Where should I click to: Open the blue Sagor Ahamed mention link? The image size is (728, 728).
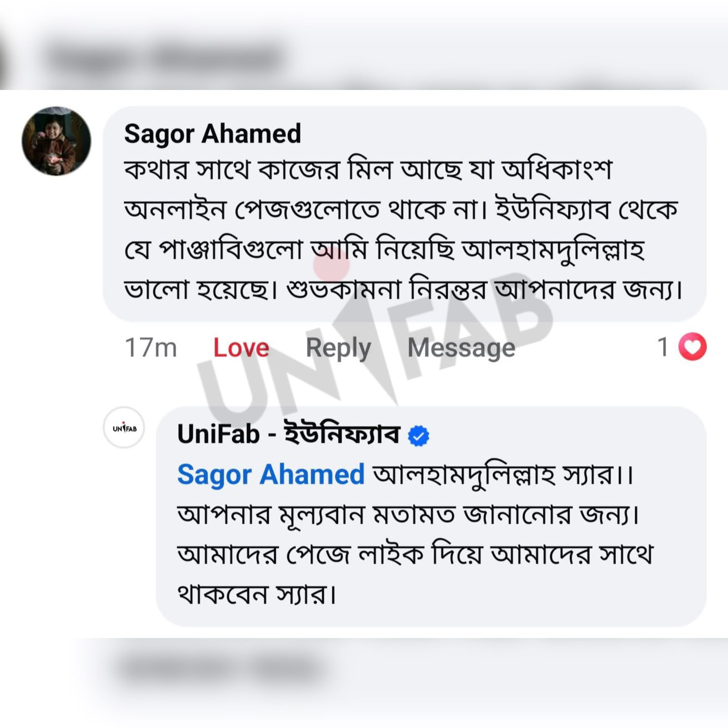271,475
